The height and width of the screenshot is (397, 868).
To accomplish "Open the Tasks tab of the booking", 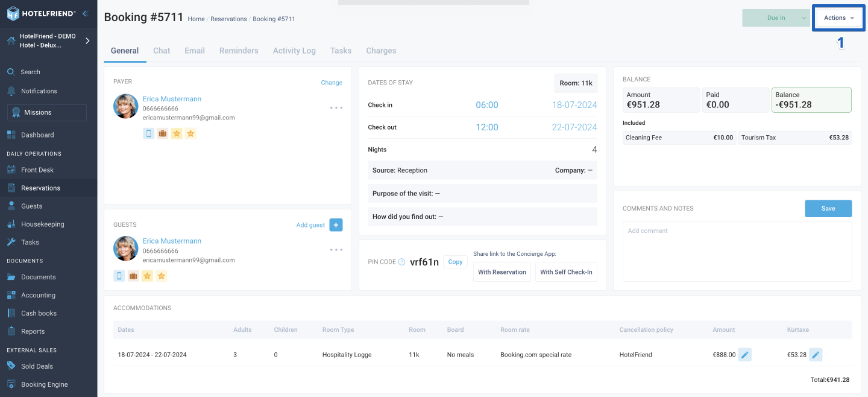I will tap(341, 51).
